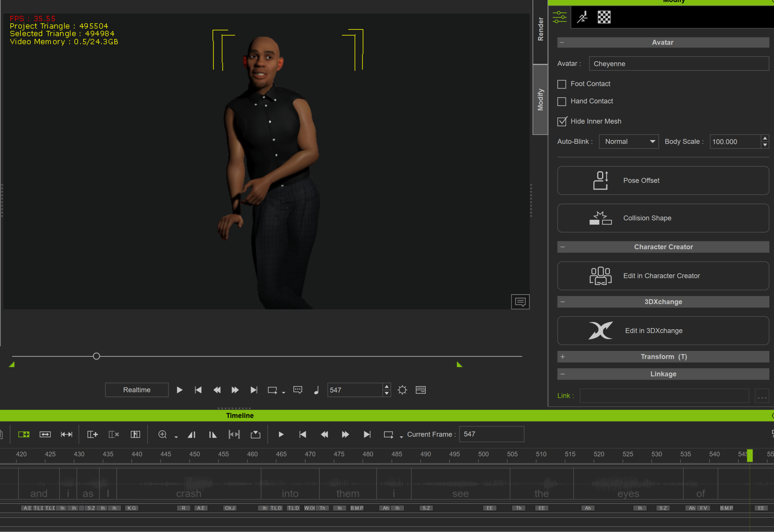Image resolution: width=774 pixels, height=532 pixels.
Task: Select the Modify side tab
Action: (540, 99)
